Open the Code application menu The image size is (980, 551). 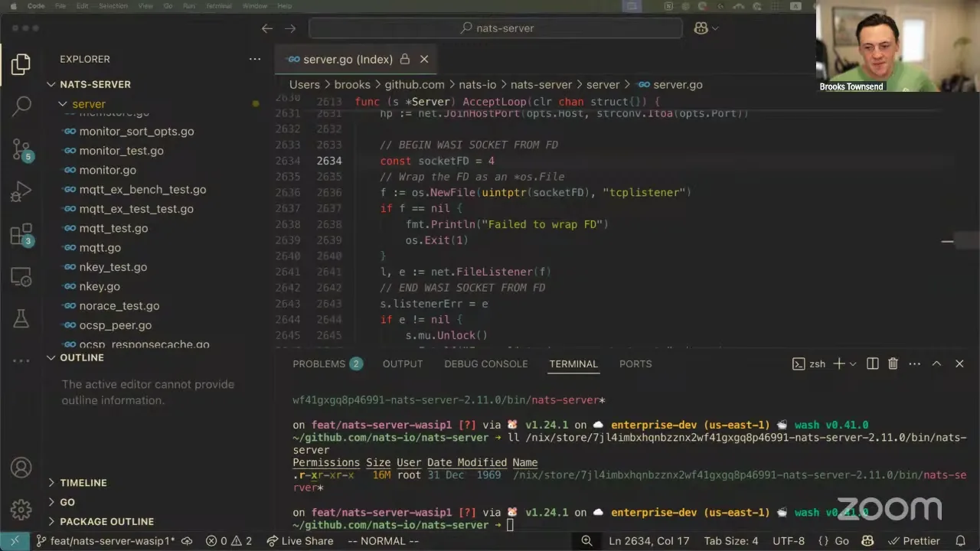pyautogui.click(x=36, y=5)
